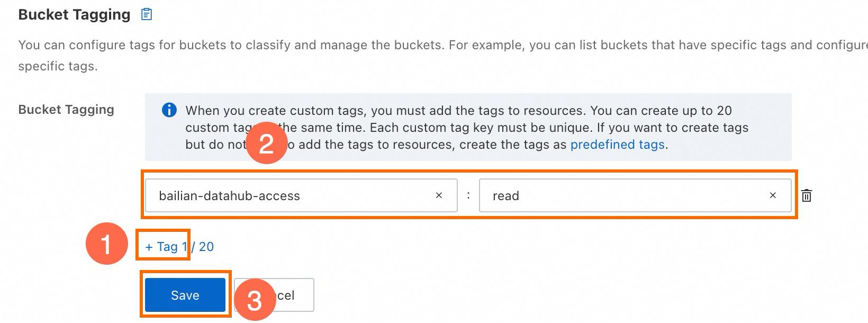Open the predefined tags link
Screen dimensions: 868x323
617,145
